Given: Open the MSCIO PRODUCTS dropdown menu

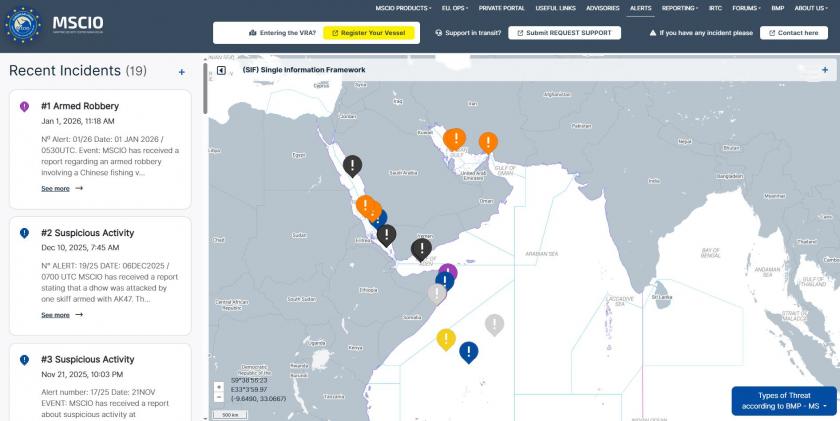Looking at the screenshot, I should tap(403, 8).
